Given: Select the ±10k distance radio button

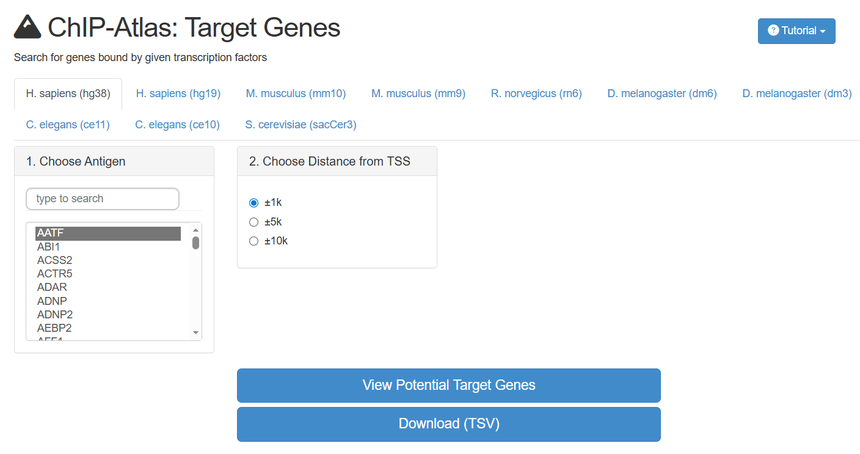Looking at the screenshot, I should point(254,241).
